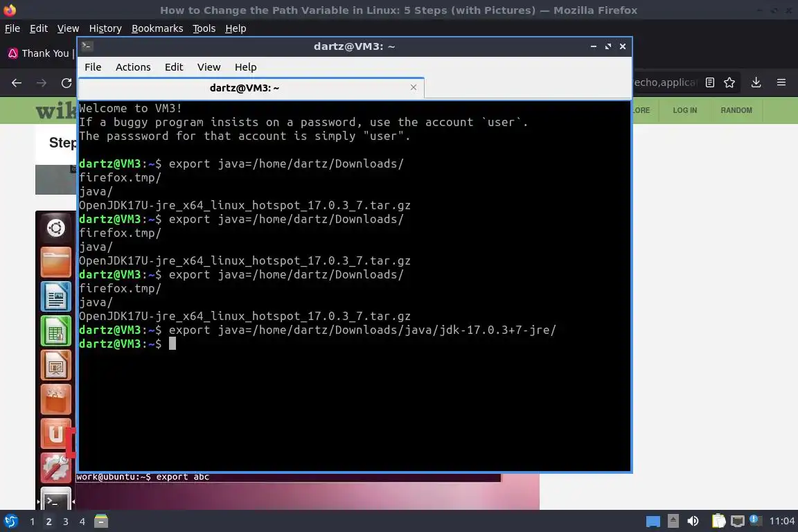Bookmark this page with the star icon
The height and width of the screenshot is (532, 798).
click(x=729, y=82)
